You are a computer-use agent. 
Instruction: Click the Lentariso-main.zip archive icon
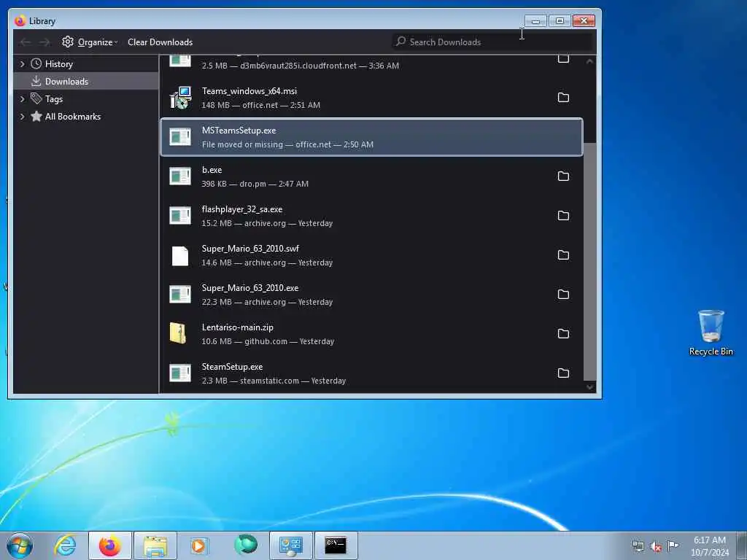pos(178,333)
